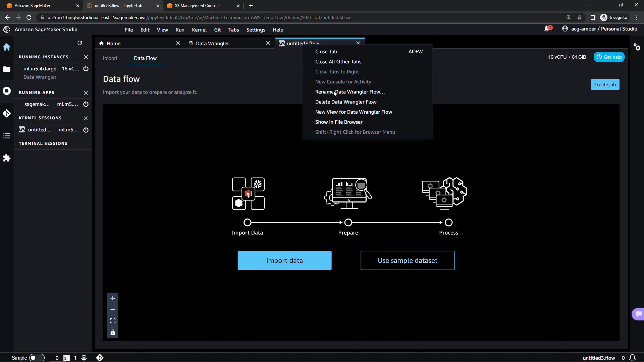The image size is (644, 362).
Task: Open the Kernel menu
Action: [199, 30]
